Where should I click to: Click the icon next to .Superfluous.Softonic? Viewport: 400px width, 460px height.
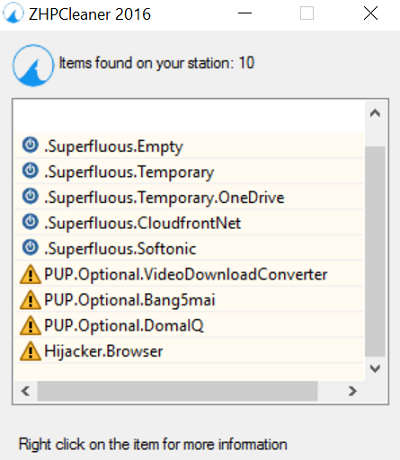coord(30,248)
